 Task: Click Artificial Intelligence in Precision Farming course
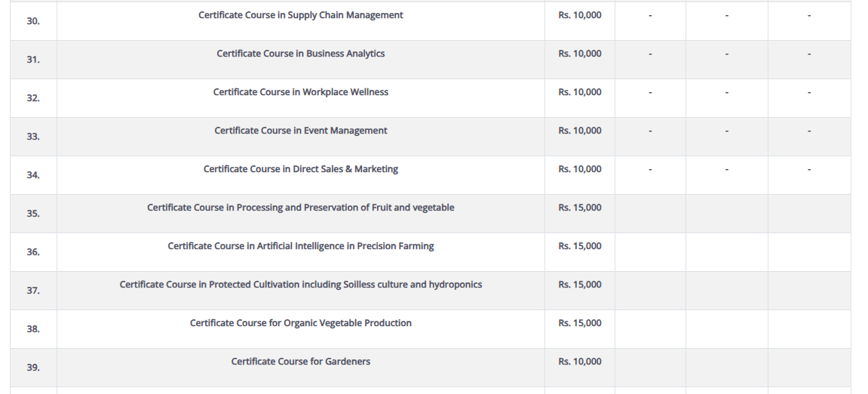pyautogui.click(x=300, y=246)
